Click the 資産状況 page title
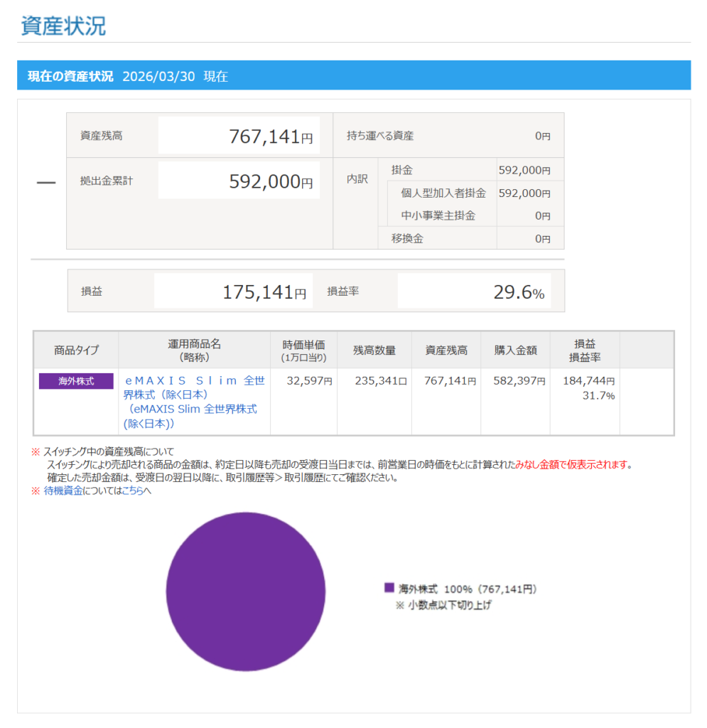 63,26
